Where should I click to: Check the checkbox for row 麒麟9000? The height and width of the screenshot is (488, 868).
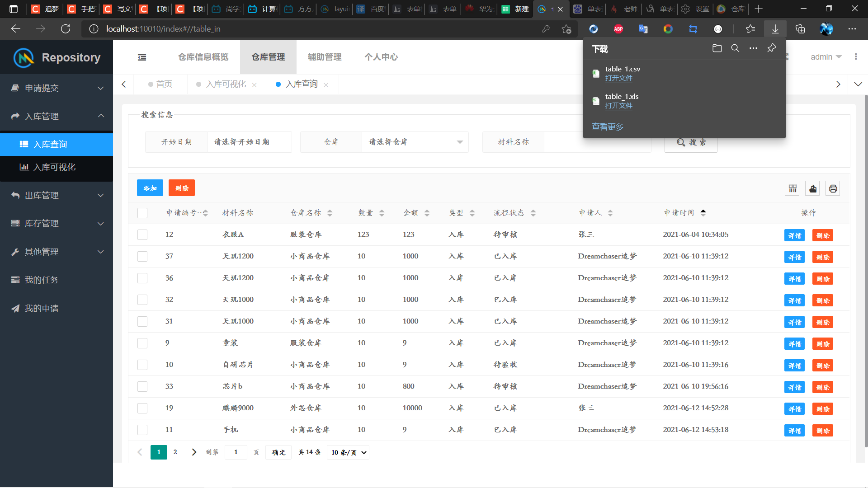(142, 408)
